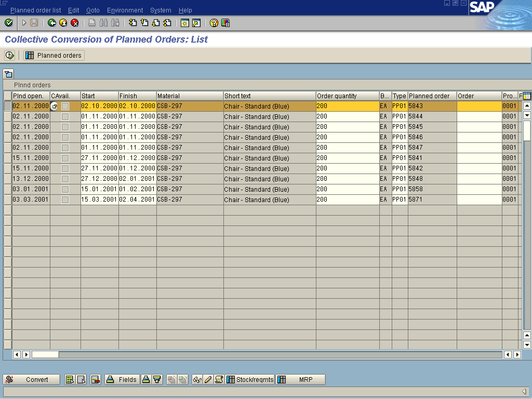Click the vertical scrollbar thumb
This screenshot has width=532, height=399.
pos(527,130)
